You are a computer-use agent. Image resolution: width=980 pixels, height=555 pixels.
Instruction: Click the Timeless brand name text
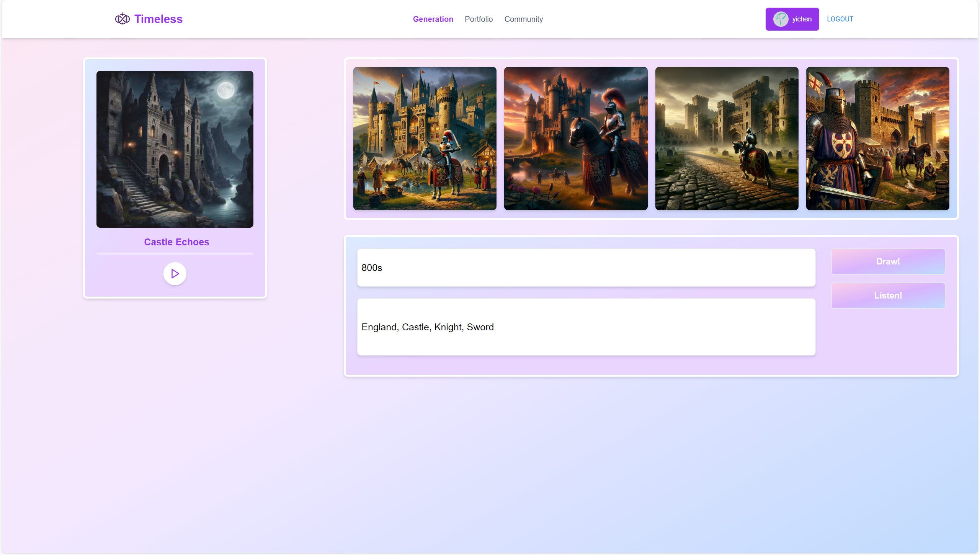click(x=158, y=19)
